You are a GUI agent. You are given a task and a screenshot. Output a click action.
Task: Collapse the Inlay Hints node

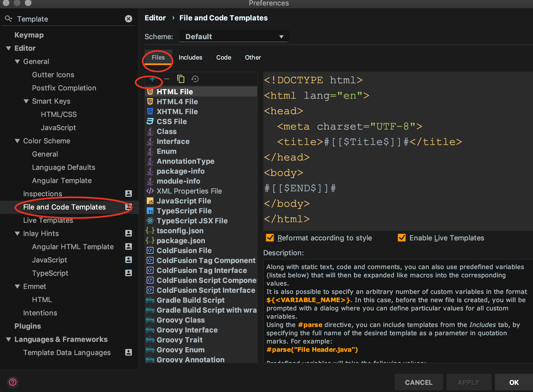(17, 233)
